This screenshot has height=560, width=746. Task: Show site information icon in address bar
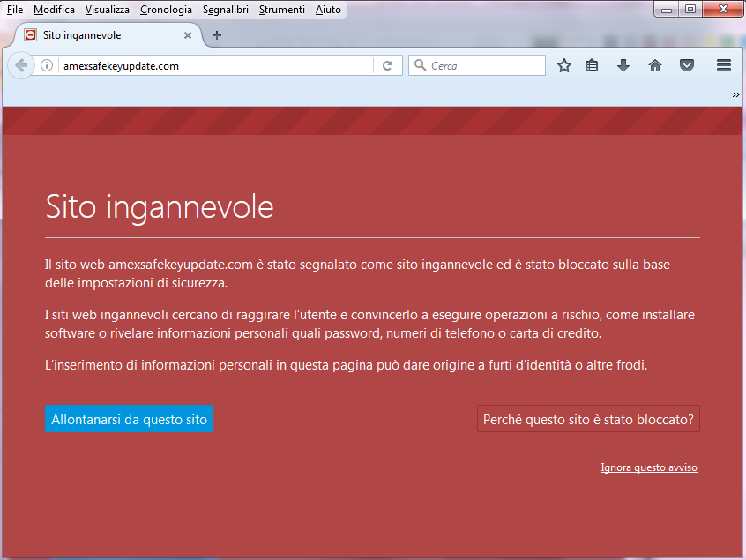47,65
